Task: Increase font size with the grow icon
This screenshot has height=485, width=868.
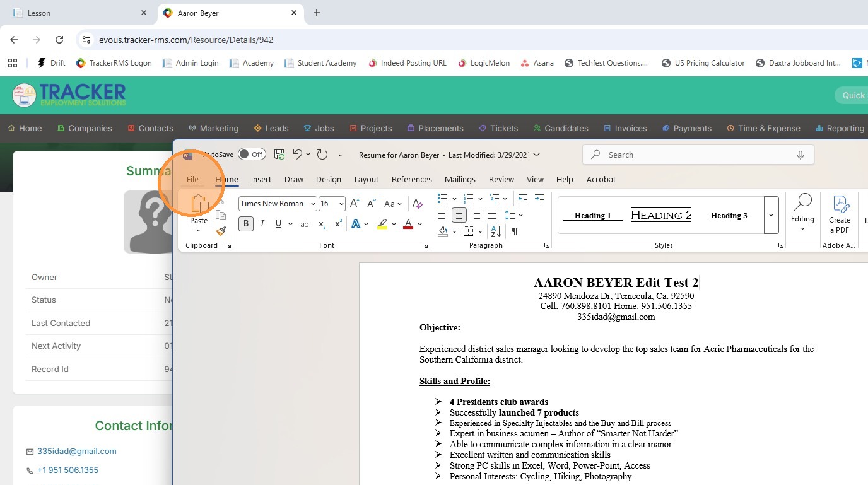Action: pos(355,204)
